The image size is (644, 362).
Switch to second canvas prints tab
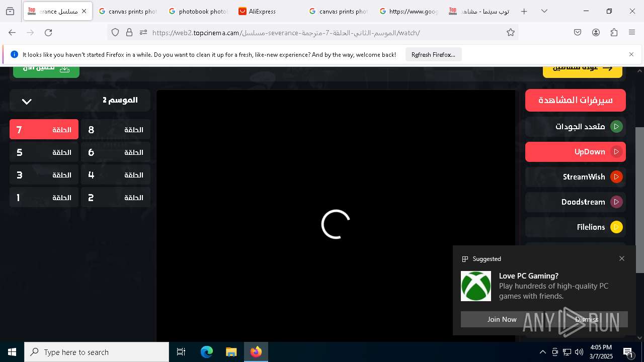click(339, 11)
